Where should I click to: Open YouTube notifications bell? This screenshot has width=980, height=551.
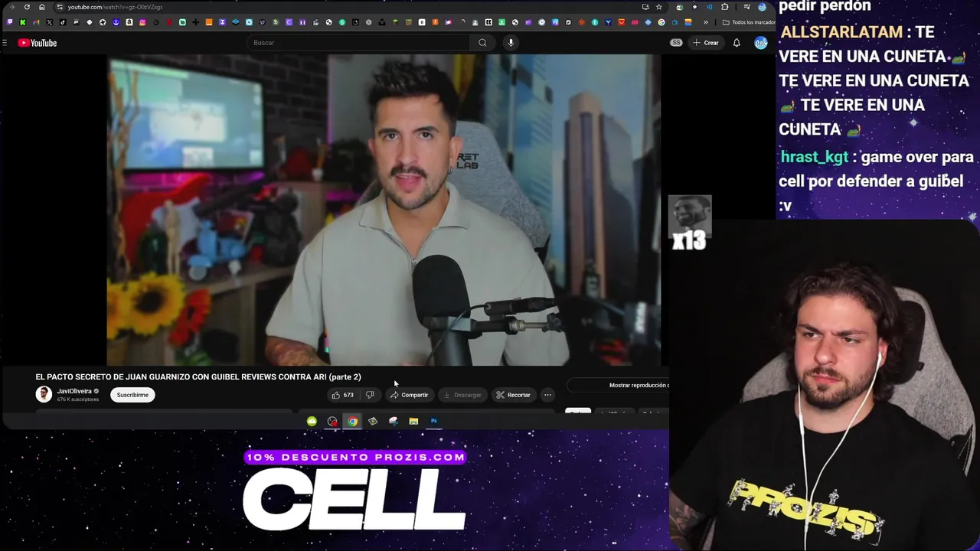click(737, 43)
